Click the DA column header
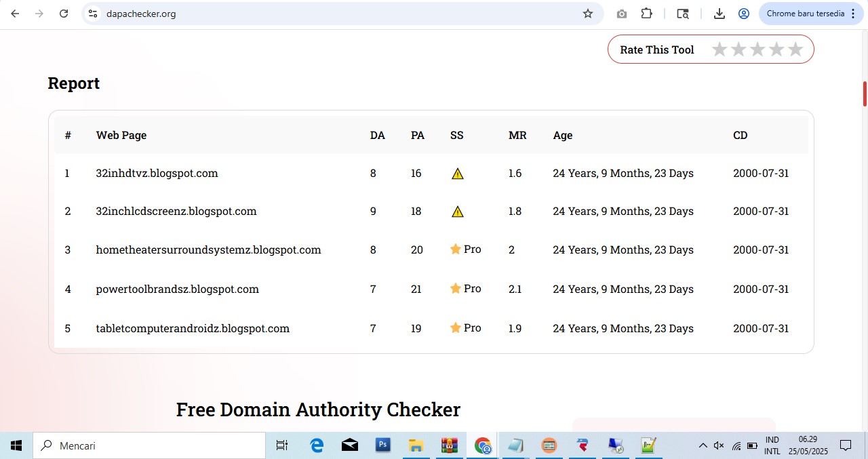The height and width of the screenshot is (459, 868). coord(377,136)
